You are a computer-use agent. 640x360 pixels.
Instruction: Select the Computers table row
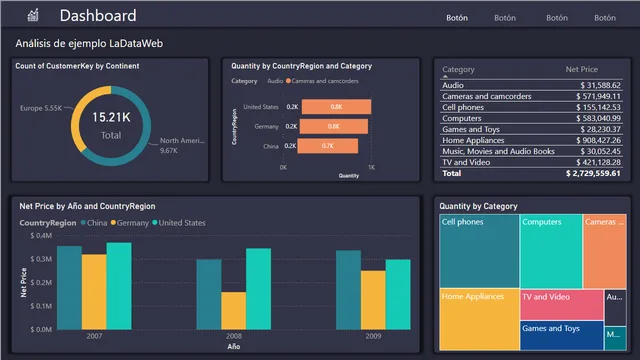[x=531, y=118]
